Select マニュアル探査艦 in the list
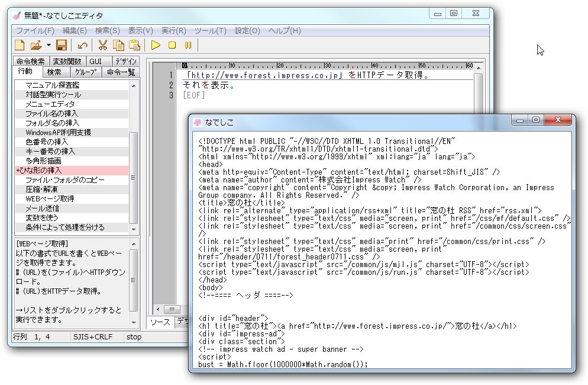This screenshot has width=588, height=385. point(72,85)
